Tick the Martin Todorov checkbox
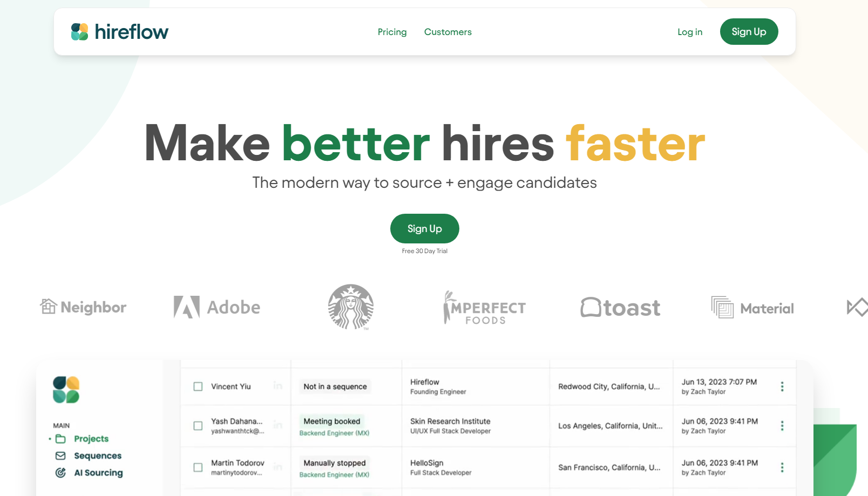 (x=198, y=467)
